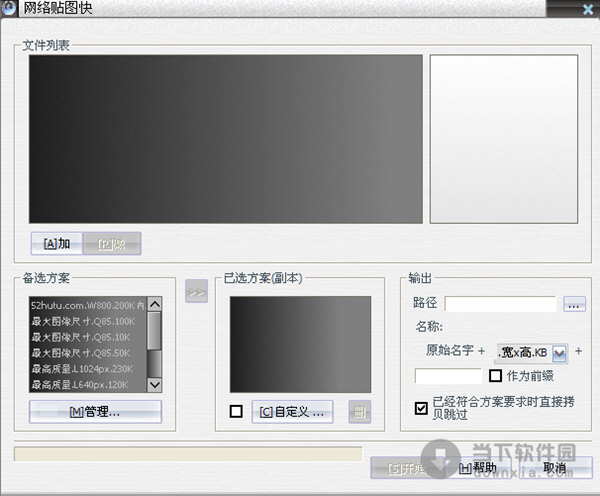Screen dimensions: 600x496
Task: Browse output path with ... button
Action: point(574,304)
